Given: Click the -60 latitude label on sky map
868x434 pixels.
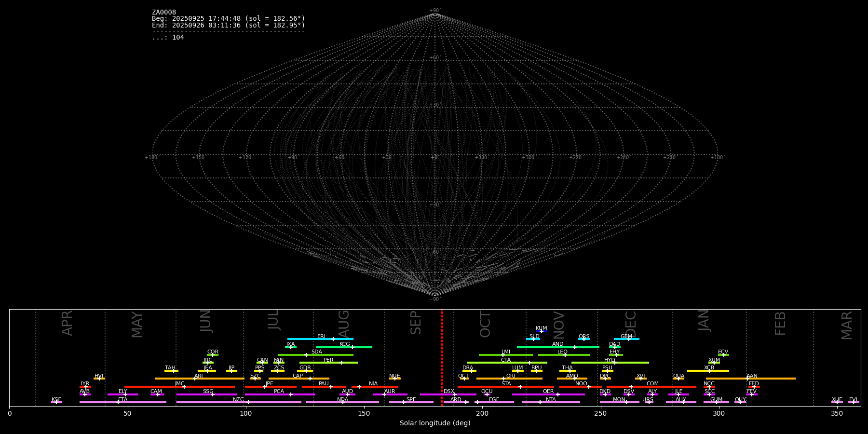Looking at the screenshot, I should (x=434, y=252).
